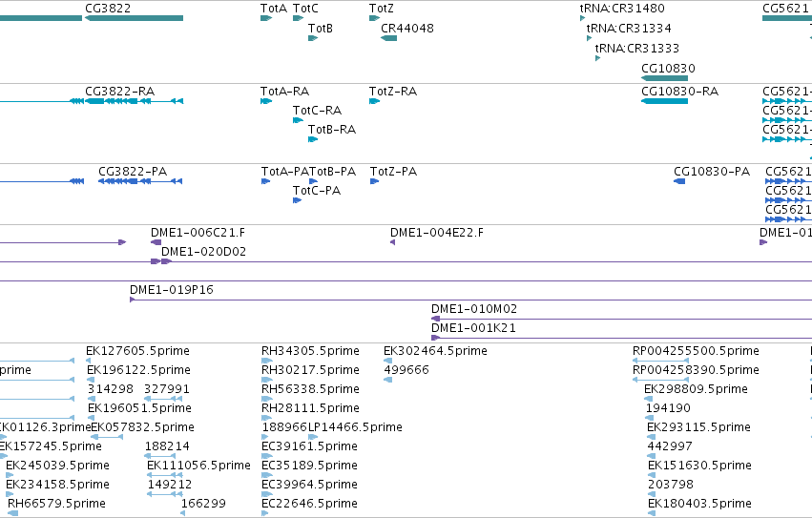The height and width of the screenshot is (518, 812).
Task: Select the TotC gene glyph
Action: point(298,18)
